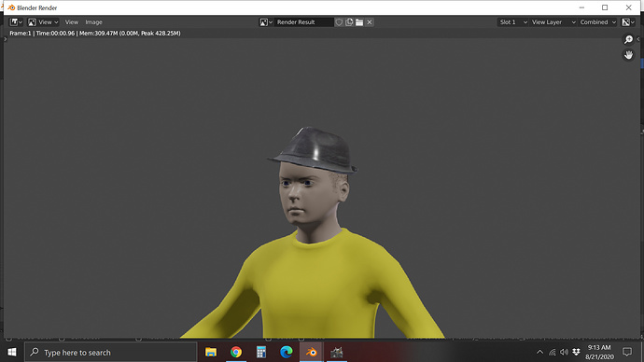Click the Render Result name field
644x362 pixels.
click(x=303, y=22)
